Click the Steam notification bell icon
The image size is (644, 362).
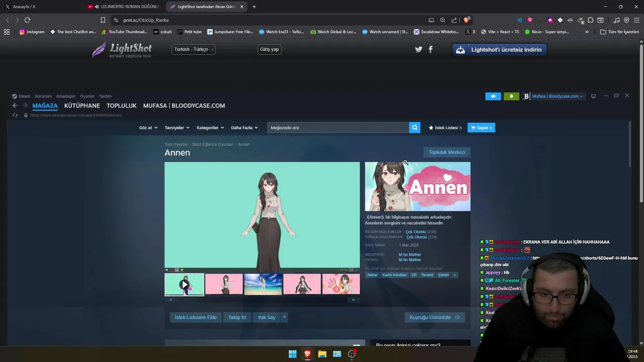click(511, 96)
